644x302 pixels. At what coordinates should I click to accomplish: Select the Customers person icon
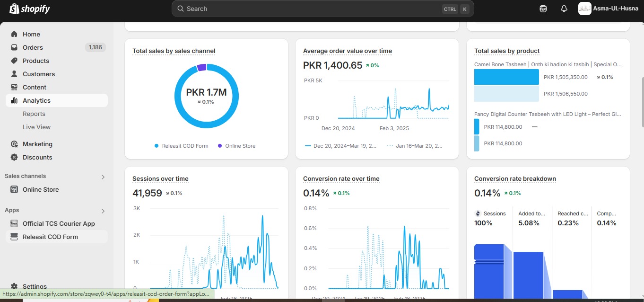pos(14,74)
